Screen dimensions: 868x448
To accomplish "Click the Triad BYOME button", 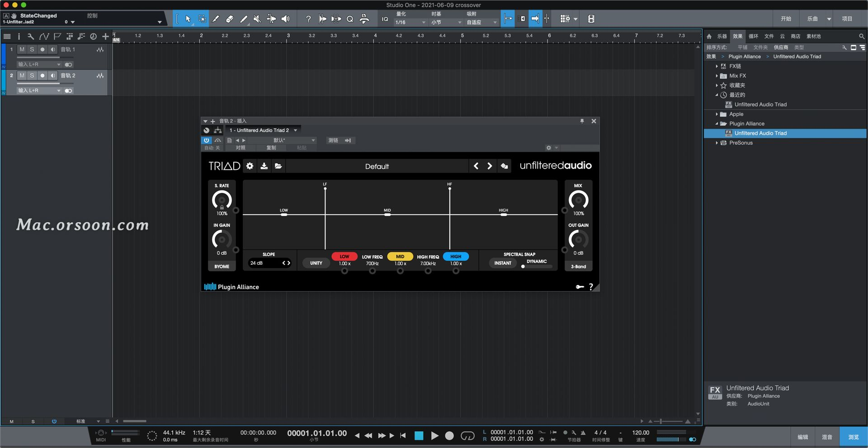I will click(x=222, y=266).
